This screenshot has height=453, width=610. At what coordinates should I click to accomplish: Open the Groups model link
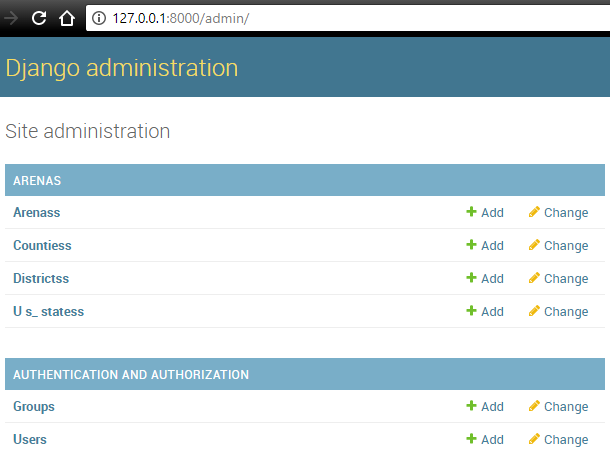[x=34, y=407]
